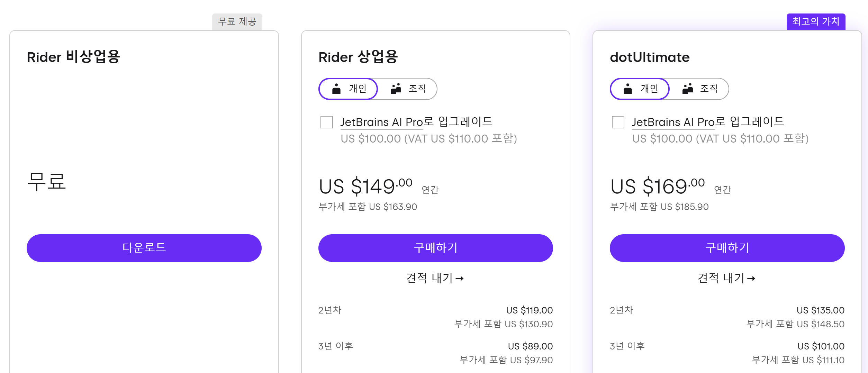The width and height of the screenshot is (868, 373).
Task: Request a quote via dotUltimate 견적 내기 text
Action: (x=721, y=278)
